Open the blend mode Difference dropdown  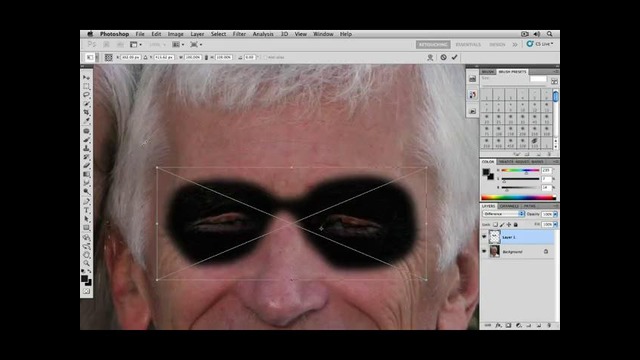(x=503, y=214)
